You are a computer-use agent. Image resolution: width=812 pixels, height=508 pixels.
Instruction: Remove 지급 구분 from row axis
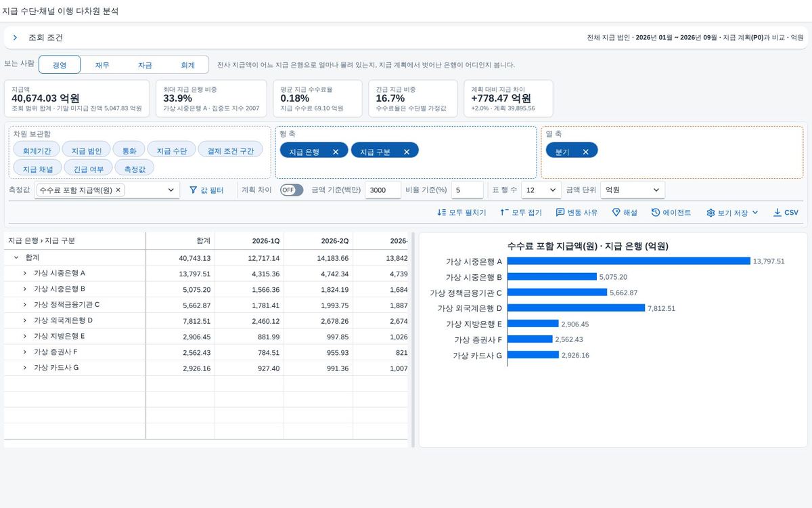[x=407, y=152]
